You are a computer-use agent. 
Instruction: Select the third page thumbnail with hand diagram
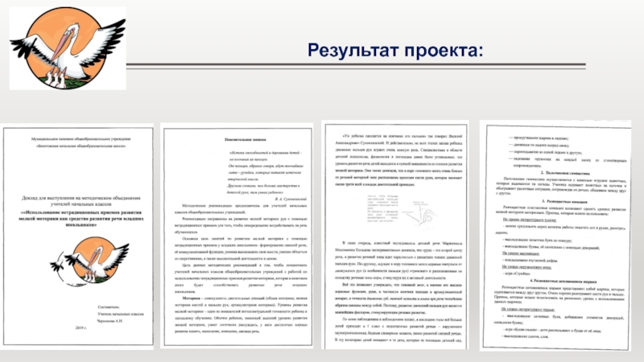point(394,234)
